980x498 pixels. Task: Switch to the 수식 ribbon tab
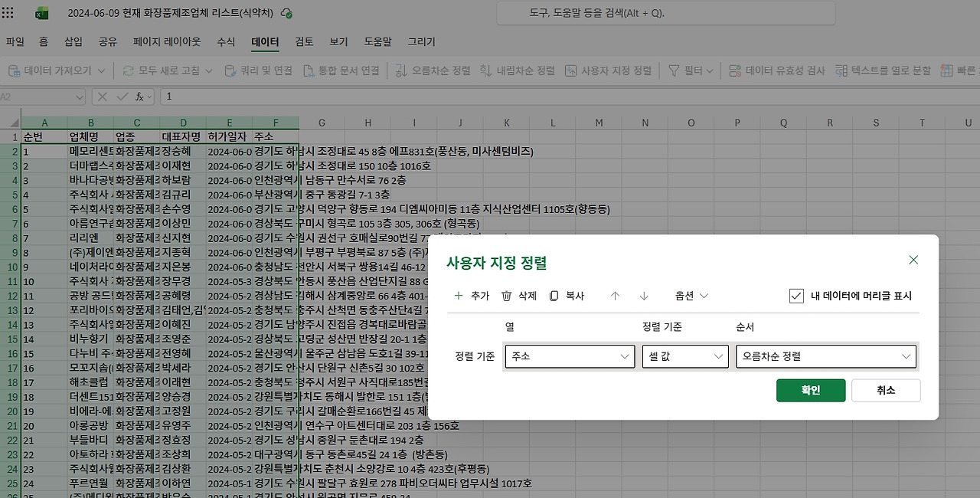(x=226, y=42)
